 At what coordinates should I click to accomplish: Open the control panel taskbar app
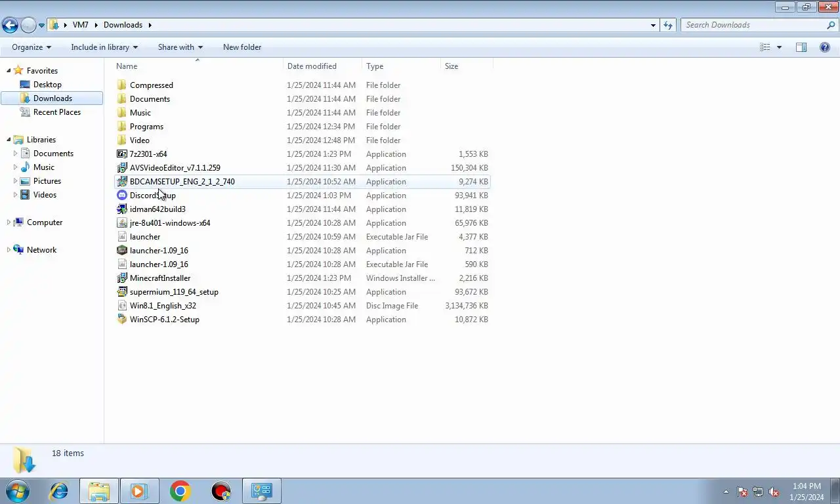click(261, 491)
